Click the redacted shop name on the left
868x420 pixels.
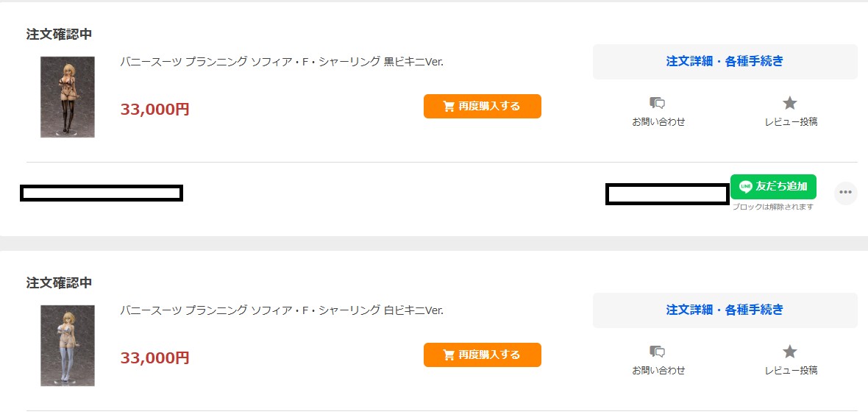click(x=102, y=193)
